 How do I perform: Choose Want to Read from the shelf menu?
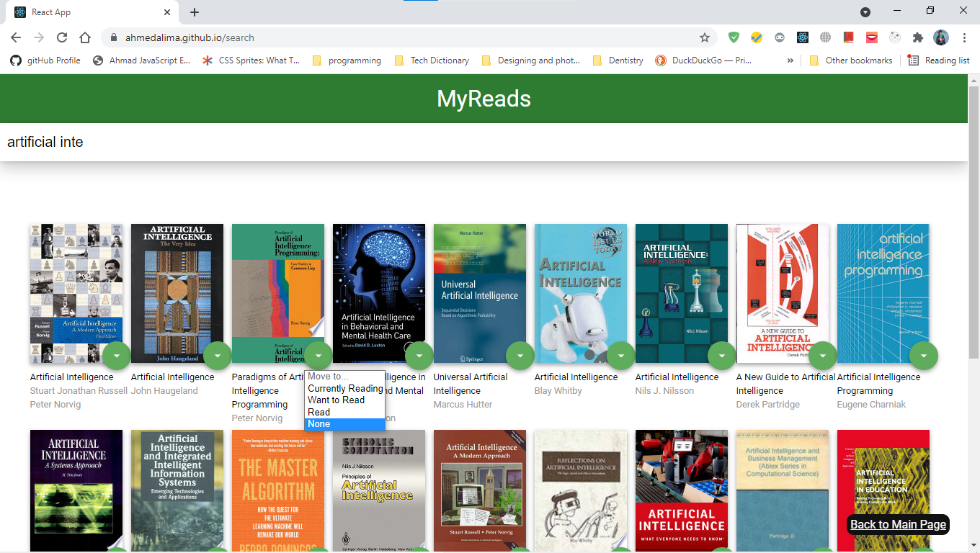[x=345, y=400]
